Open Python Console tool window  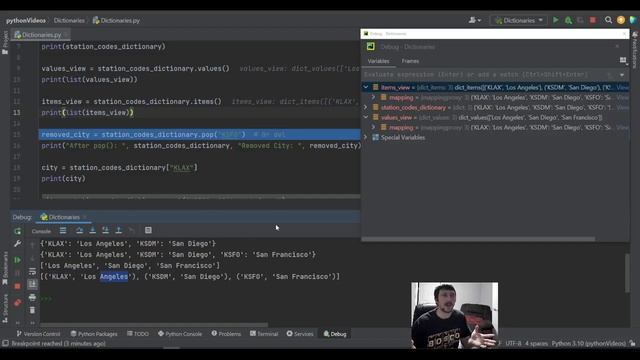coord(180,334)
